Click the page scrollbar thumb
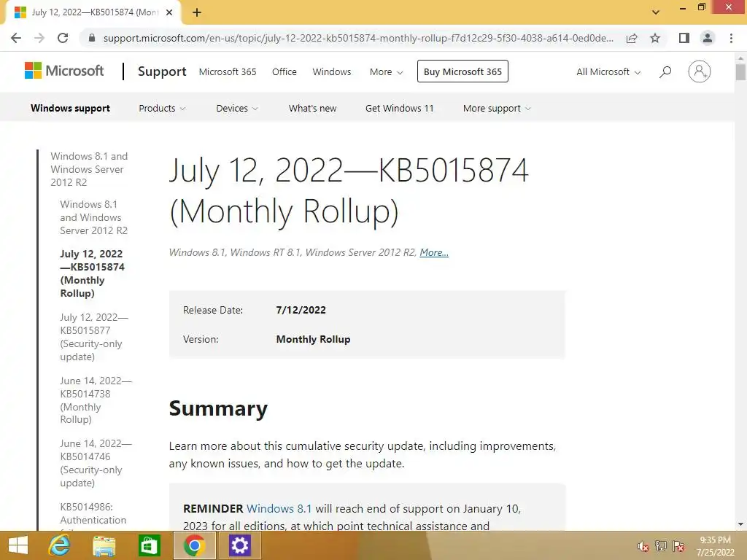 click(x=740, y=72)
